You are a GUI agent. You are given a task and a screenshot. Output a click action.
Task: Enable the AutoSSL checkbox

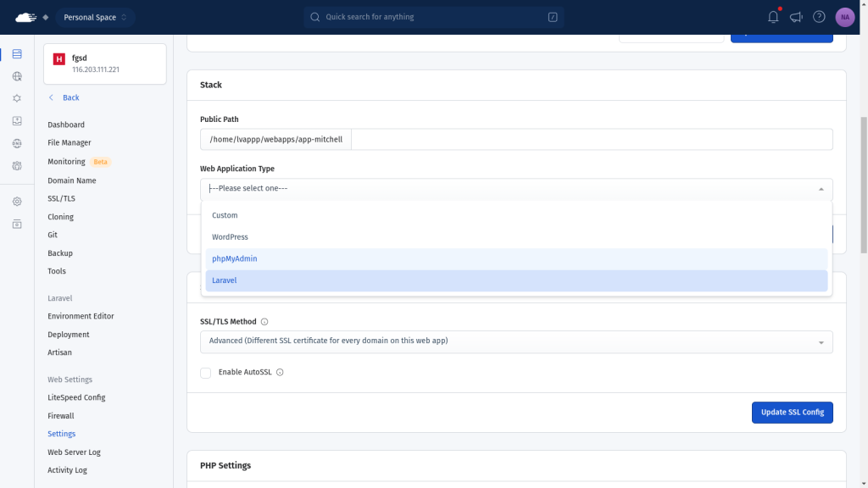tap(206, 372)
